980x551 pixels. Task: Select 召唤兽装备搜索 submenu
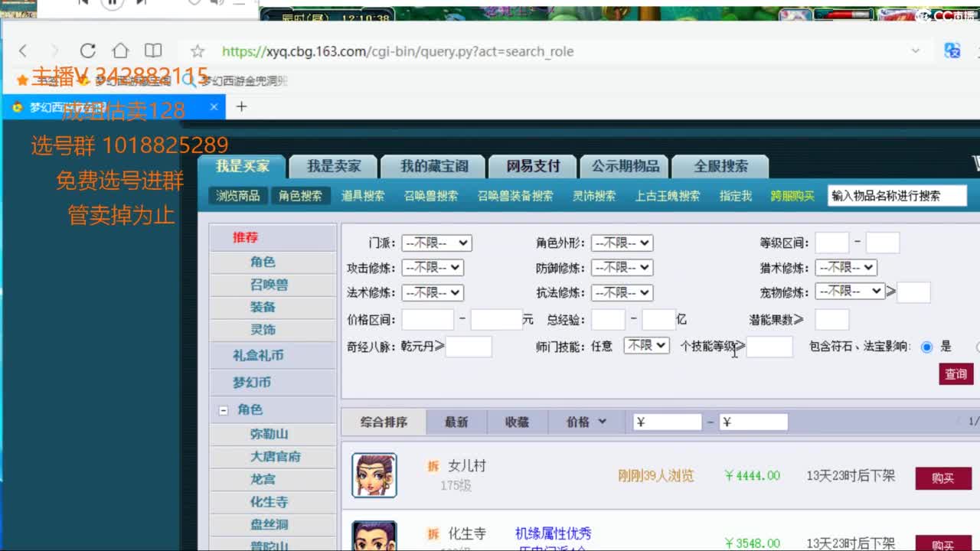(515, 196)
